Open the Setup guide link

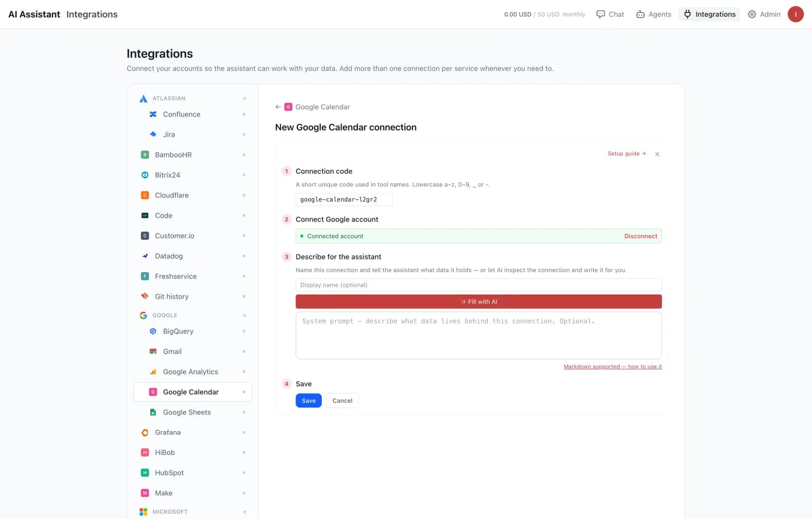[627, 153]
